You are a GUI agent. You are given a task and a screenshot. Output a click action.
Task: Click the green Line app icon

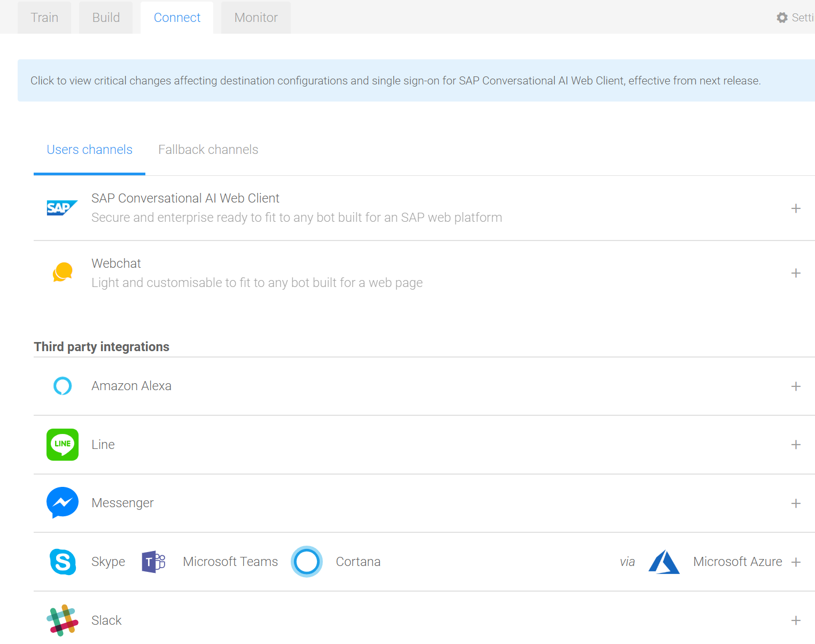(x=63, y=445)
